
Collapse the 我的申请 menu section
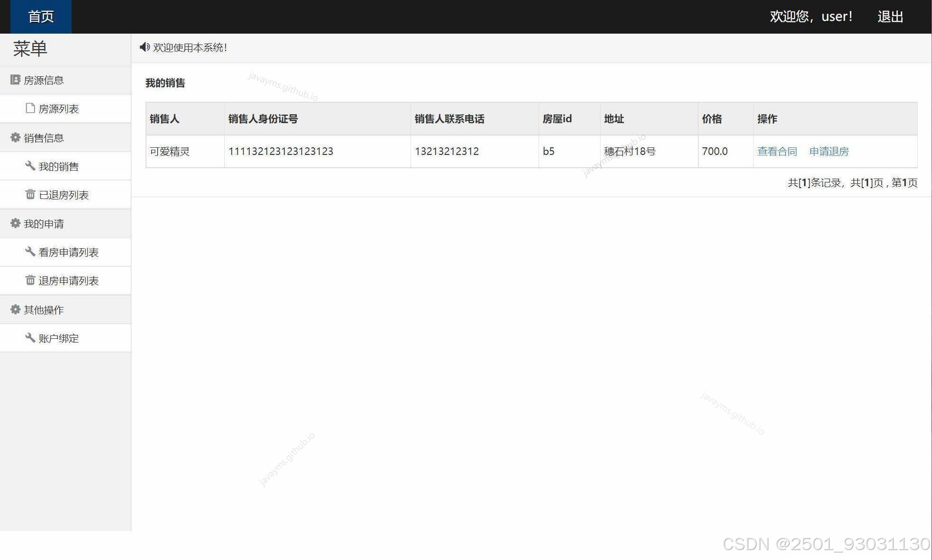pos(45,223)
